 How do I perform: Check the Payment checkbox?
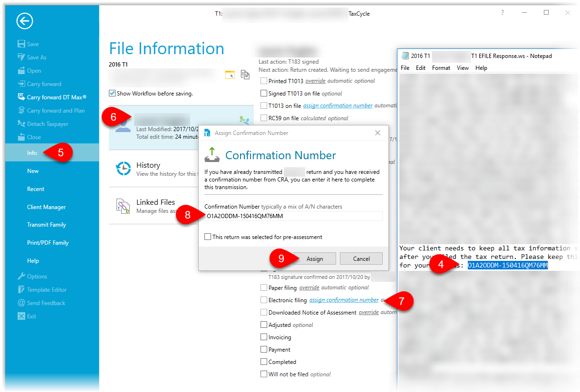(264, 349)
